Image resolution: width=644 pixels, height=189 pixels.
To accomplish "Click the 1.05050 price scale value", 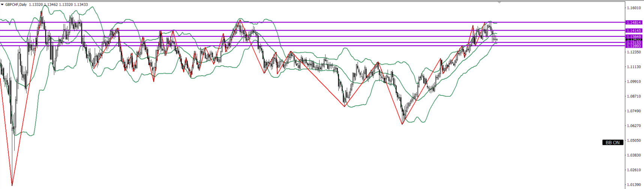I will click(634, 141).
